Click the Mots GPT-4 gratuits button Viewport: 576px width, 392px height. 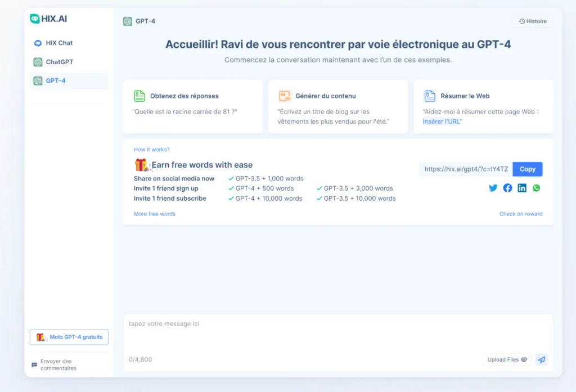(69, 337)
